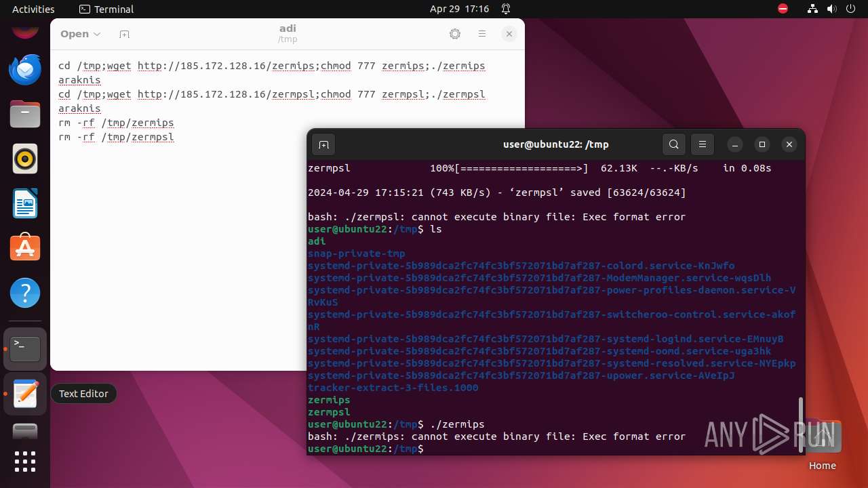Click the upower.service-AVeIpJ entry
Image resolution: width=868 pixels, height=488 pixels.
(521, 375)
